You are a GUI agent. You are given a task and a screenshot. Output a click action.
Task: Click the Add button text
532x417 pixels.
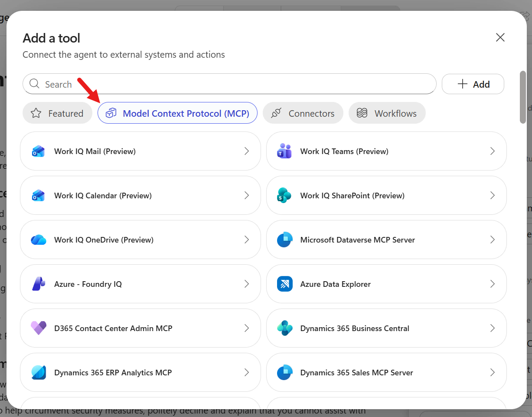pos(481,84)
